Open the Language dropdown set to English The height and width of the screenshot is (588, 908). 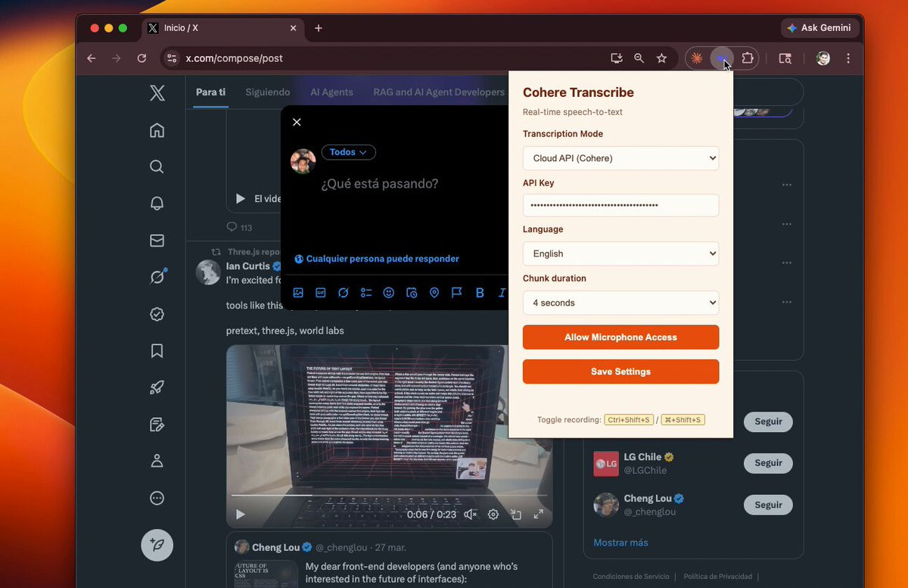(620, 254)
